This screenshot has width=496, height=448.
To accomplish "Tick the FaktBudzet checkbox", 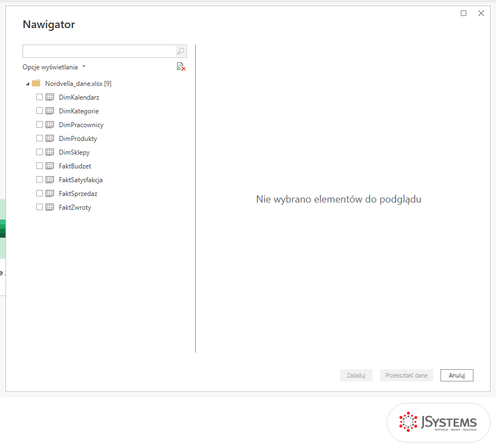I will [40, 166].
